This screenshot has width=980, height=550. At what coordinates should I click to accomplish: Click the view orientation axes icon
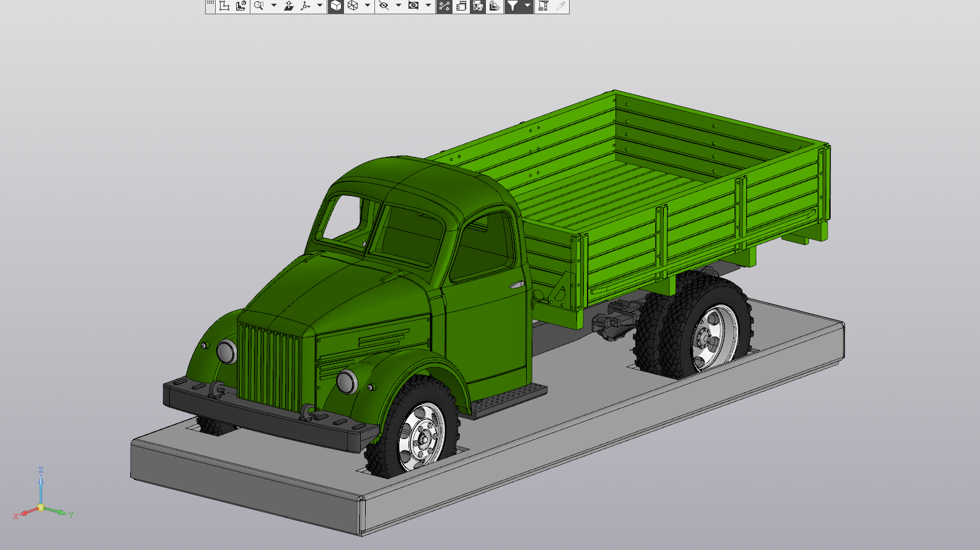[306, 6]
